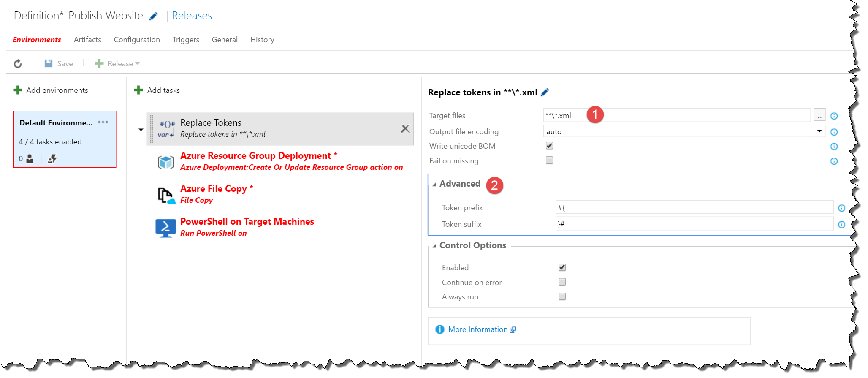
Task: Click the Azure Resource Group Deployment cube icon
Action: tap(165, 162)
